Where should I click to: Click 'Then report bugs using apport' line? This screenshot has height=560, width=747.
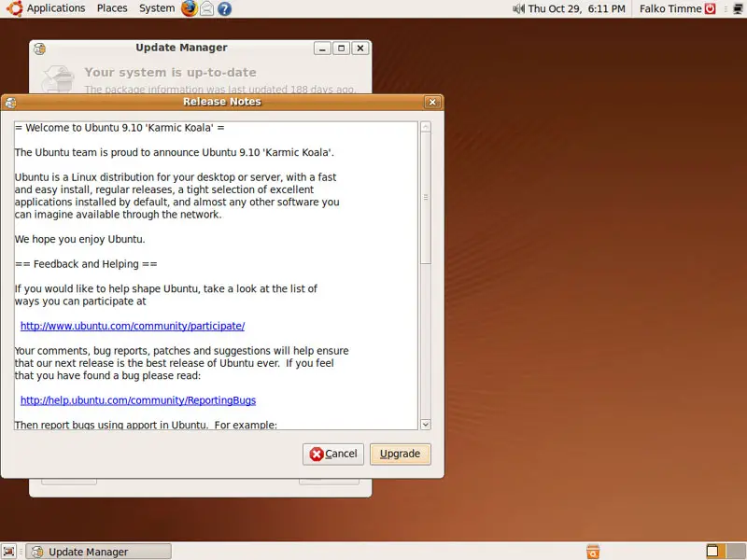click(x=146, y=425)
